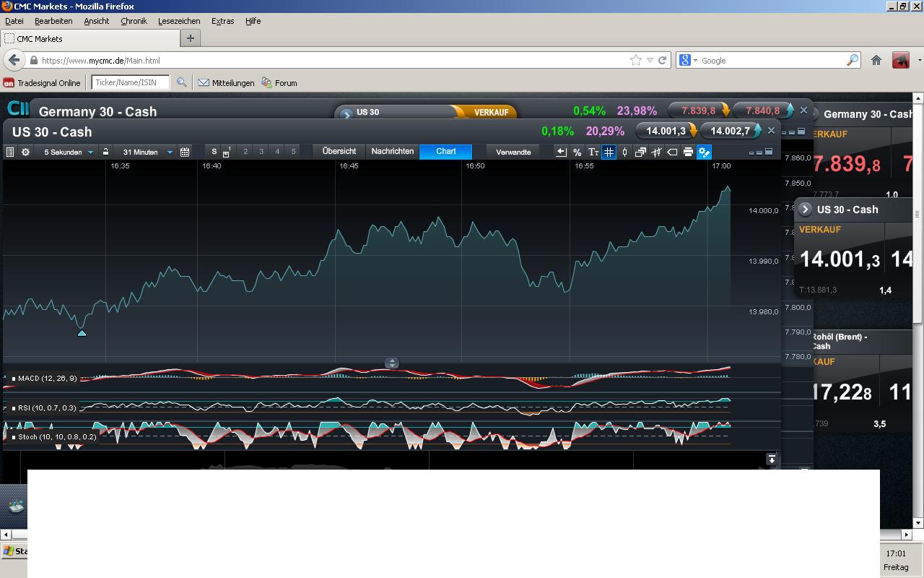
Task: Click the Ticker/Name/ISIN search field
Action: pyautogui.click(x=131, y=83)
